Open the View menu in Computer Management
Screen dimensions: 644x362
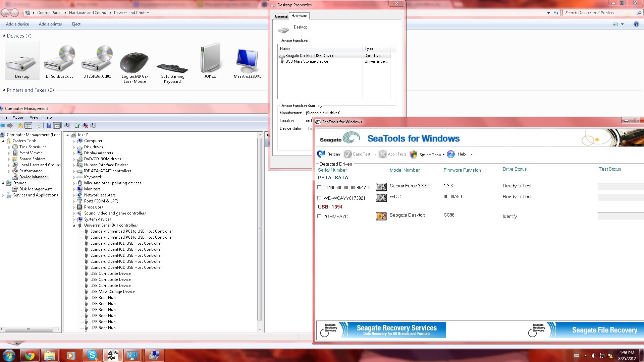[x=34, y=117]
